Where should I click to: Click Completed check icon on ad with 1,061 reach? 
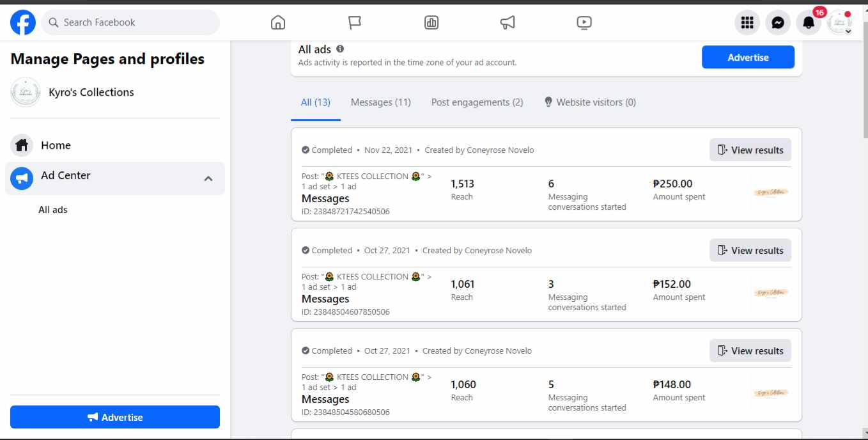point(306,251)
